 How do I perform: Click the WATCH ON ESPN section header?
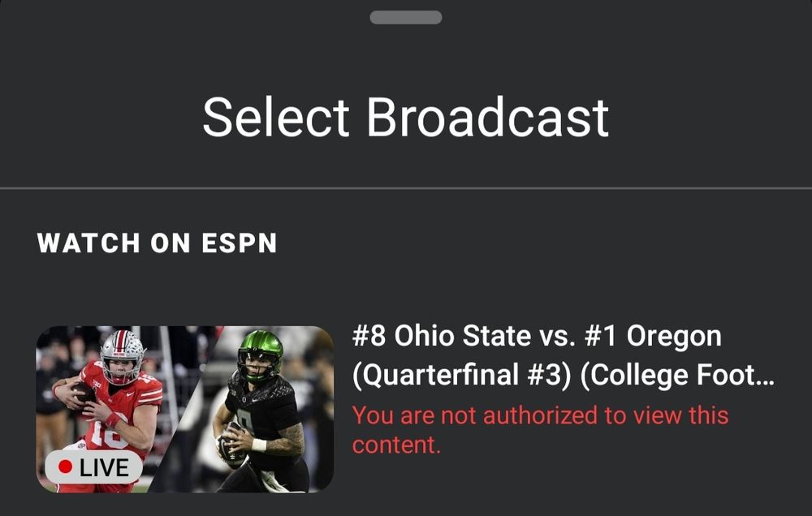[x=158, y=243]
